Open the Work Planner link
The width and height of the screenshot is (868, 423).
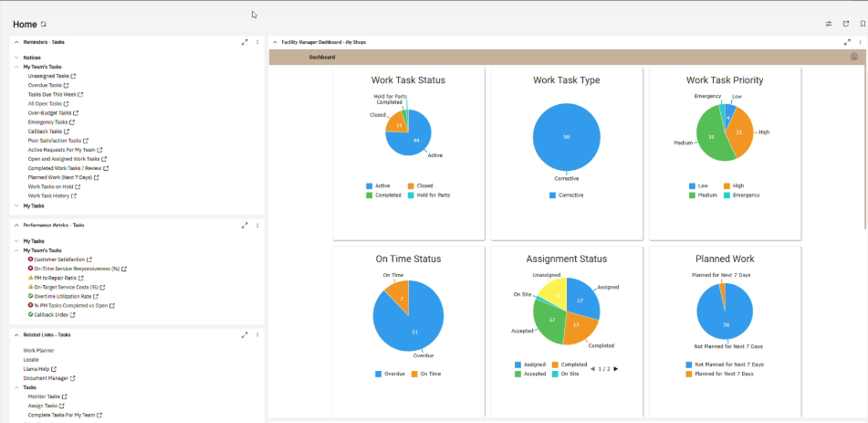38,351
